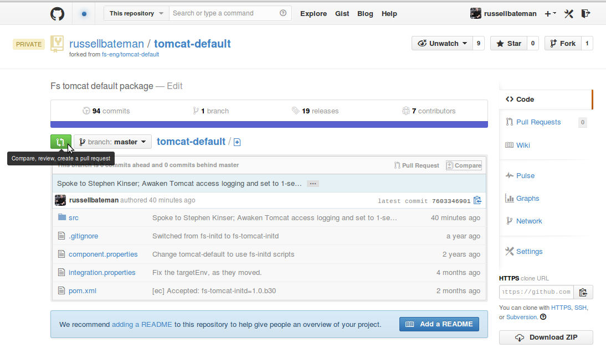The height and width of the screenshot is (364, 606).
Task: Click the search help question mark icon
Action: coord(283,13)
